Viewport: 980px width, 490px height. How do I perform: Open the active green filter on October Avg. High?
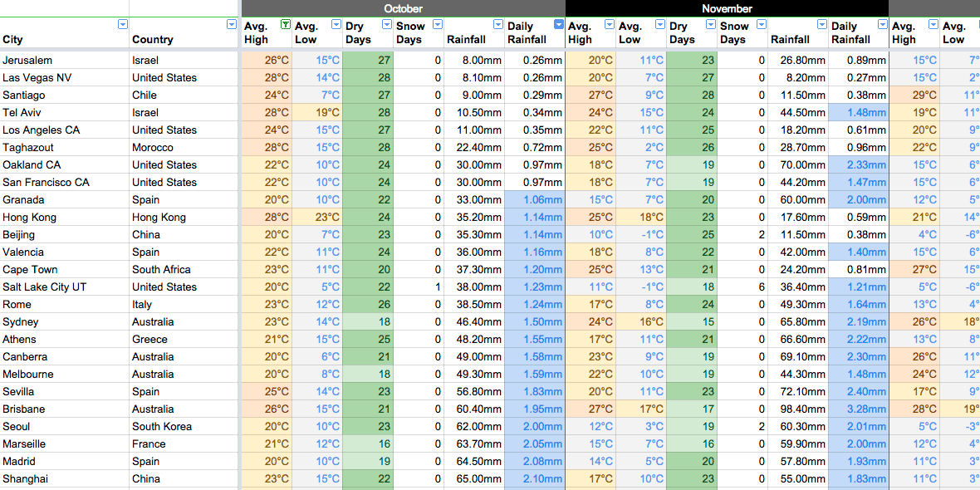click(x=286, y=24)
